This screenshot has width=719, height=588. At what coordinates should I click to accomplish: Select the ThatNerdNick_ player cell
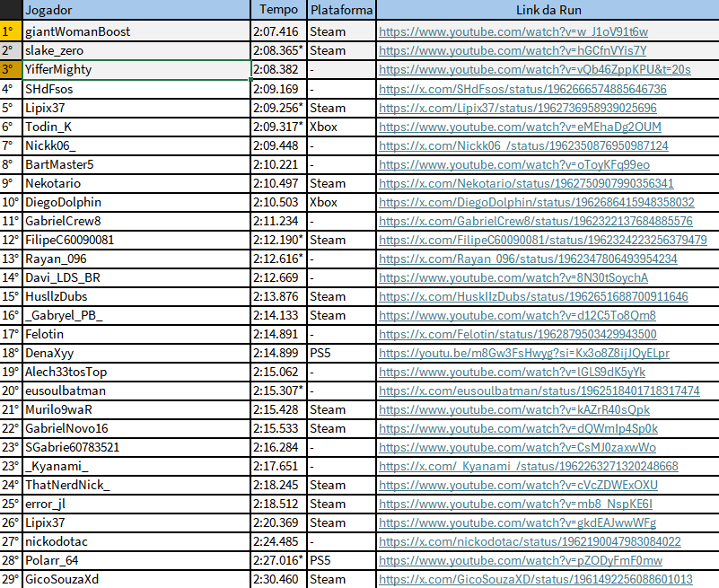(136, 485)
